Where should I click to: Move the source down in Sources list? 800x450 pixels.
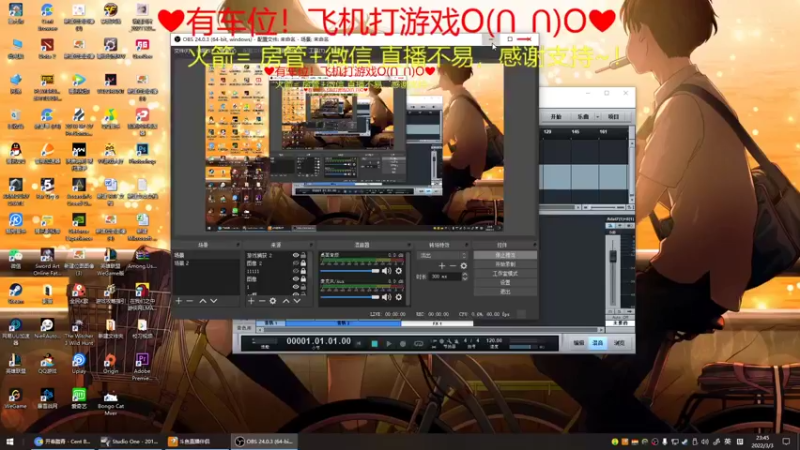[297, 301]
